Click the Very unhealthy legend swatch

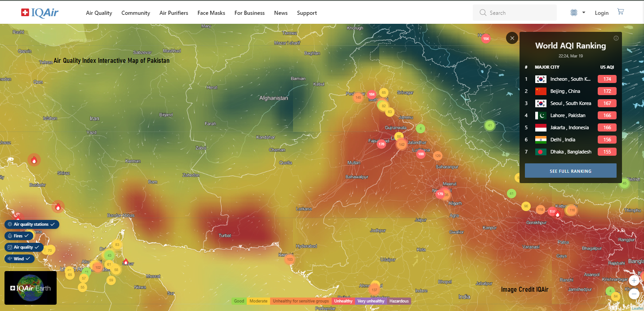tap(371, 301)
